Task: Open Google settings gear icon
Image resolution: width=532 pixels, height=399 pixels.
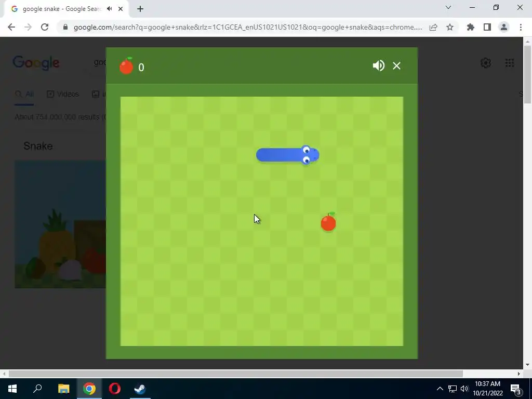Action: tap(486, 63)
